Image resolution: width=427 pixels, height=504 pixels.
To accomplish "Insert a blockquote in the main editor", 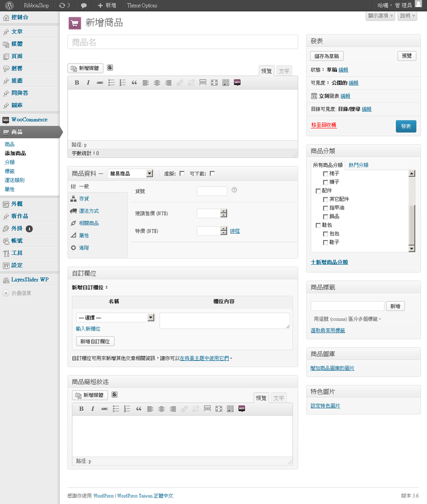I will (x=134, y=82).
